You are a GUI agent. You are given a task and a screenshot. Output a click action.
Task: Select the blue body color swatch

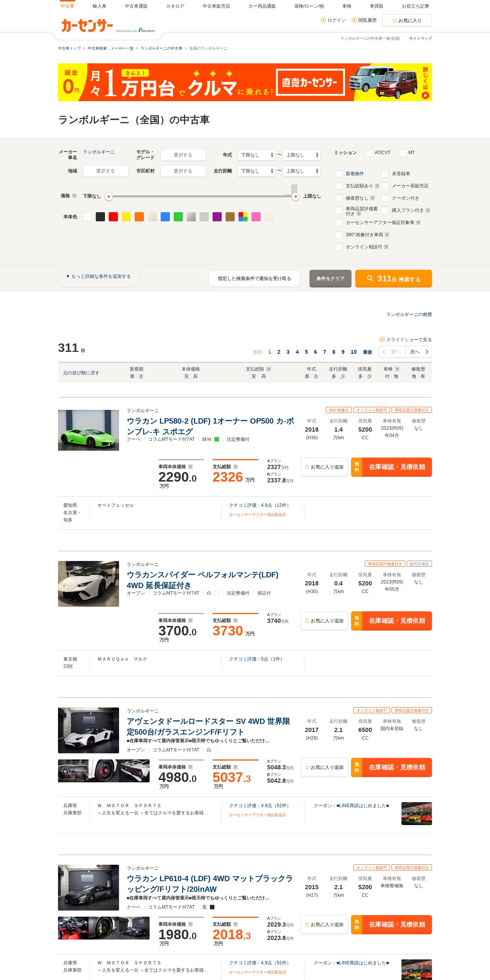pyautogui.click(x=165, y=217)
